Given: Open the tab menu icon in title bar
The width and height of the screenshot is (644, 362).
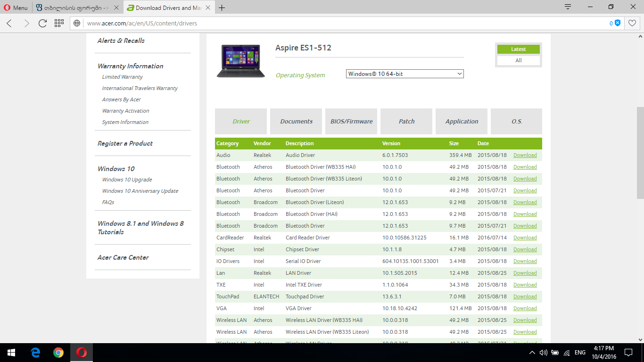Looking at the screenshot, I should click(x=568, y=7).
